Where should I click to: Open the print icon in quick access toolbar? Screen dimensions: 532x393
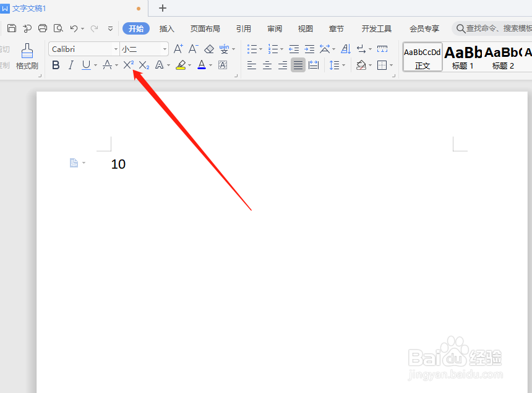(42, 28)
